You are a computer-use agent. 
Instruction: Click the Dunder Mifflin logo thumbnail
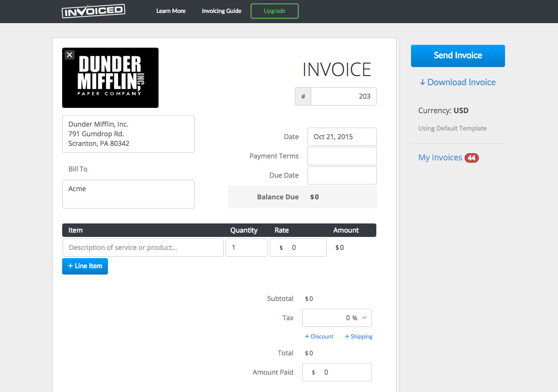[110, 78]
